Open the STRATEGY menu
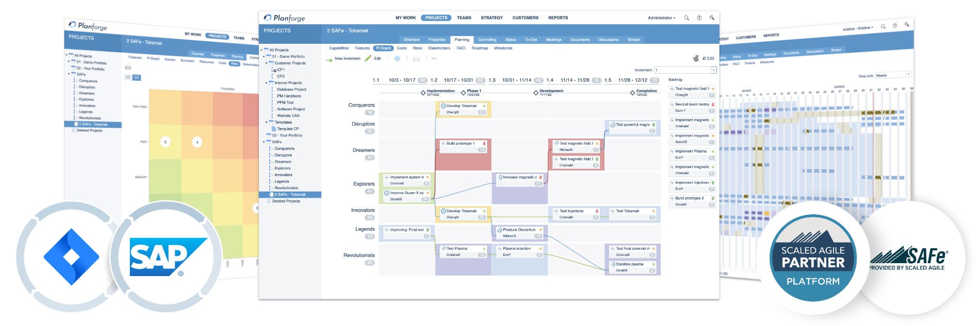 pyautogui.click(x=492, y=18)
